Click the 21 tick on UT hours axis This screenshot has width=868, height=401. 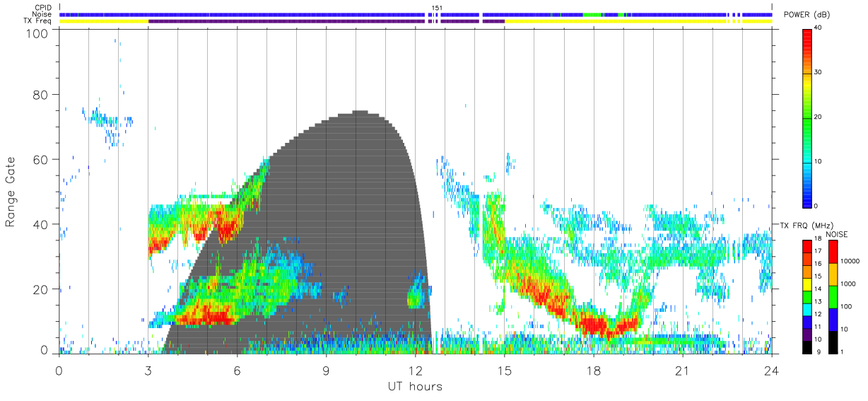(x=682, y=370)
